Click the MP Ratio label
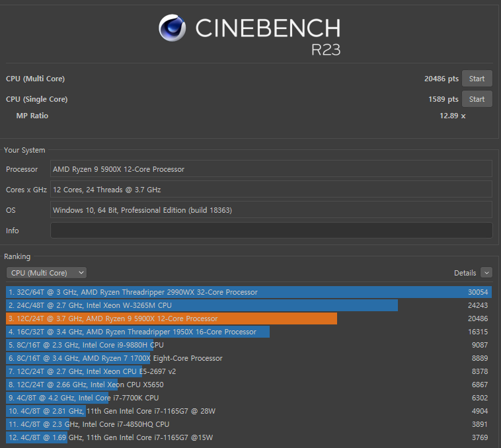 tap(32, 116)
